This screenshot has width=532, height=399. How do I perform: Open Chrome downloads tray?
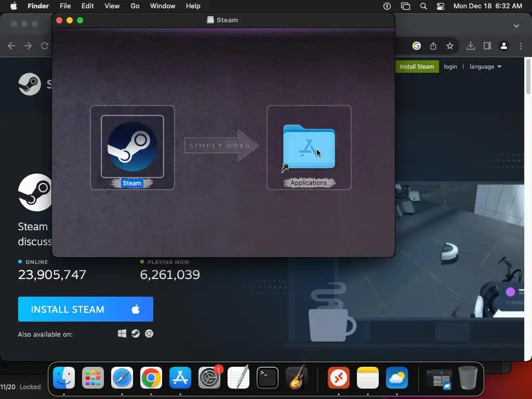(470, 46)
